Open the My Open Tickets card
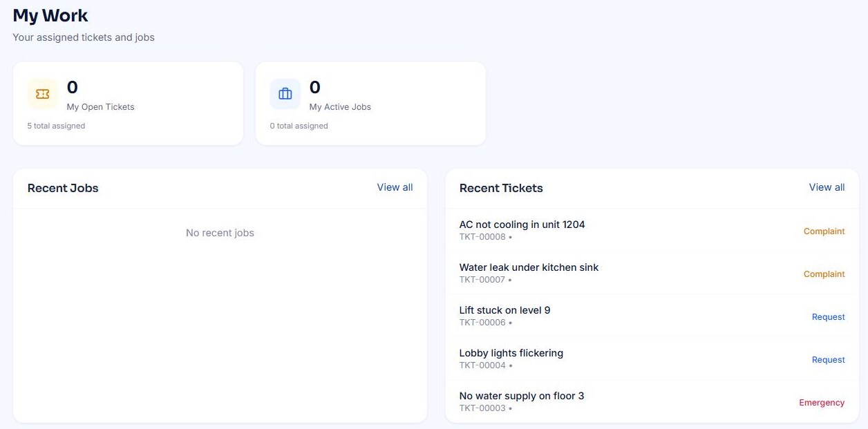The height and width of the screenshot is (429, 868). point(128,104)
